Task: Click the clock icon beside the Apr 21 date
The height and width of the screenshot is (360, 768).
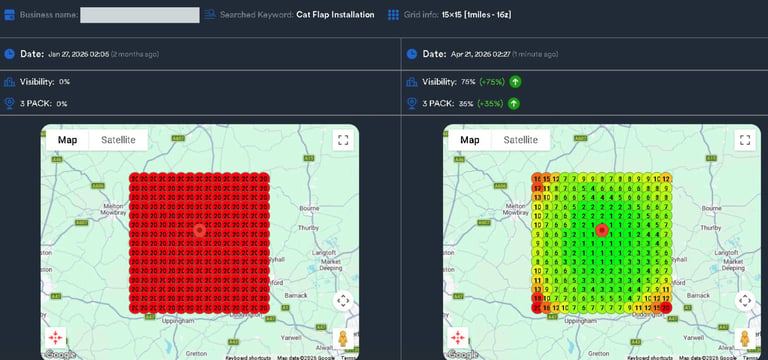Action: 412,54
